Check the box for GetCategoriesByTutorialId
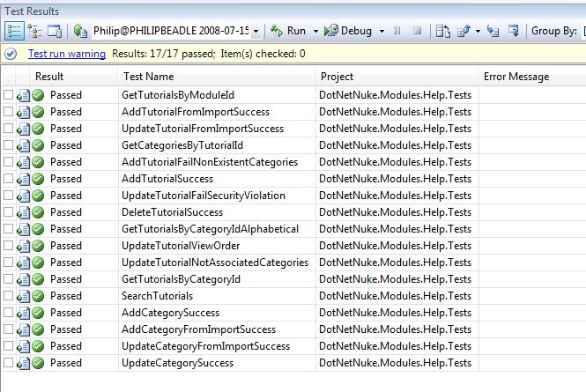 (x=8, y=145)
